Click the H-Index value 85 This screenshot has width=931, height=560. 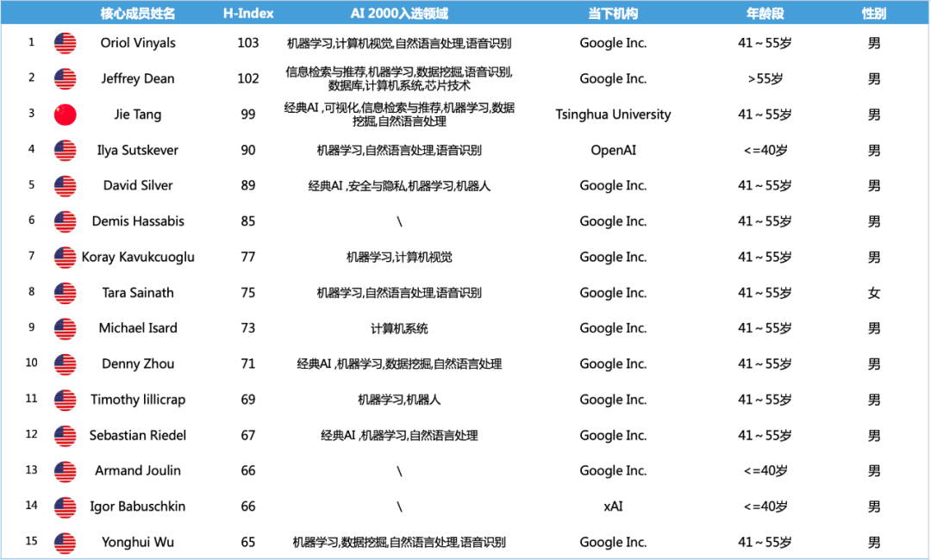pyautogui.click(x=248, y=221)
